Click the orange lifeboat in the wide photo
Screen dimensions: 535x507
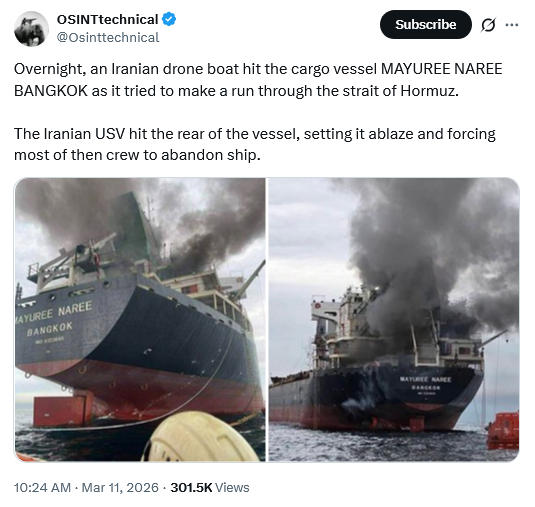coord(503,430)
